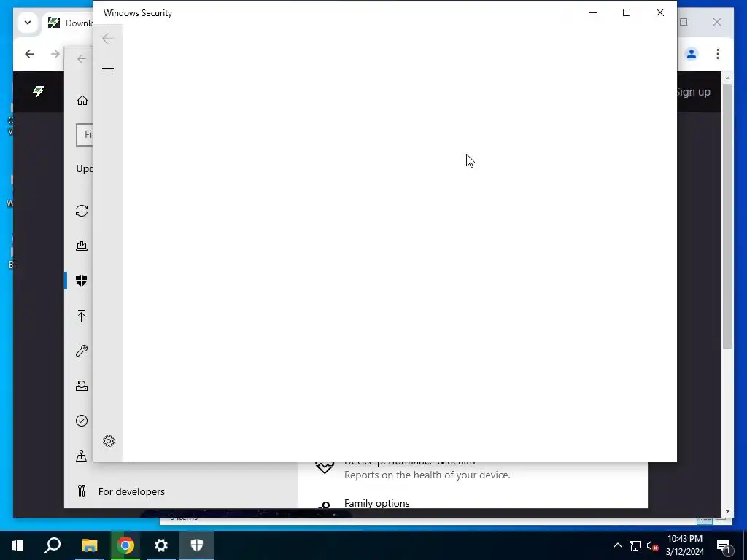
Task: Maximize the Windows Security window
Action: pyautogui.click(x=627, y=13)
